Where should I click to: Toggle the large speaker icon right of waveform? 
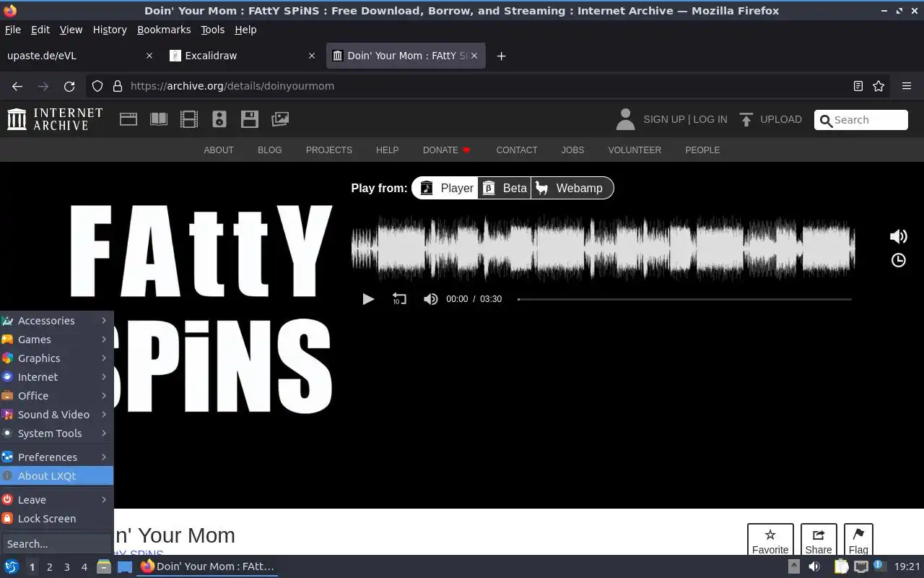pyautogui.click(x=899, y=236)
